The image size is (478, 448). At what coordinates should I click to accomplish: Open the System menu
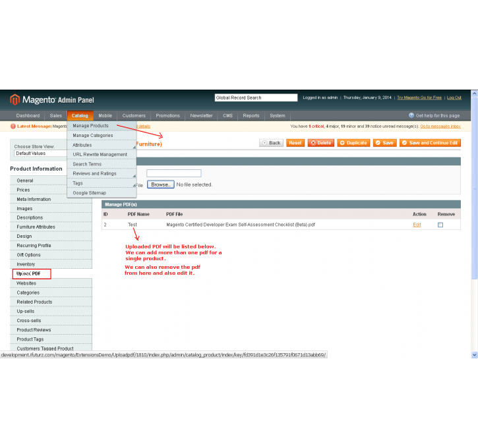pyautogui.click(x=278, y=116)
